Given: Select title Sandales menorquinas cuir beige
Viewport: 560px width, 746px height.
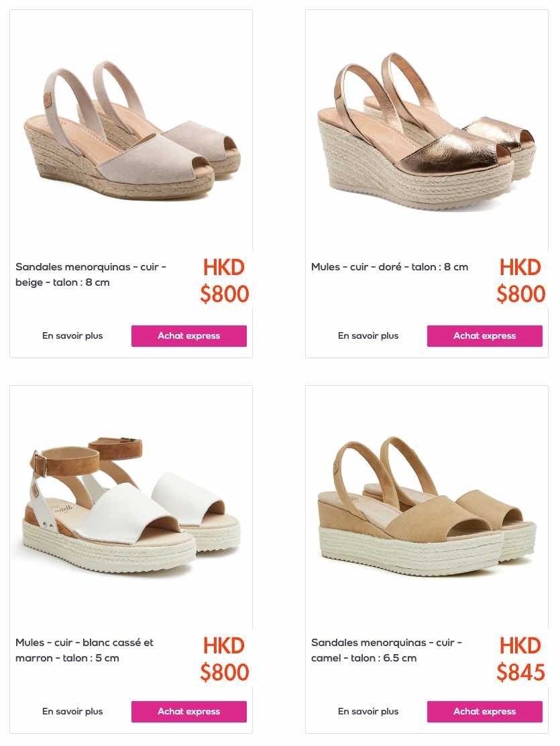Looking at the screenshot, I should click(x=91, y=274).
